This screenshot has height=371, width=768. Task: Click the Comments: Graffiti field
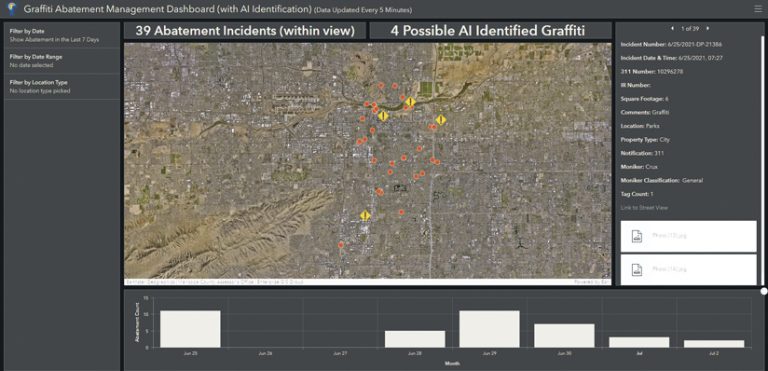(645, 112)
